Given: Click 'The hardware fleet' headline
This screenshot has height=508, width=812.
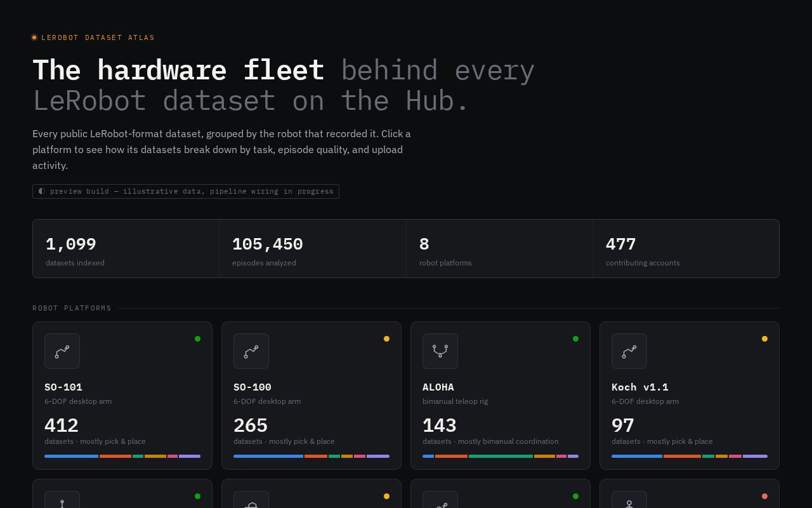Looking at the screenshot, I should pos(178,70).
